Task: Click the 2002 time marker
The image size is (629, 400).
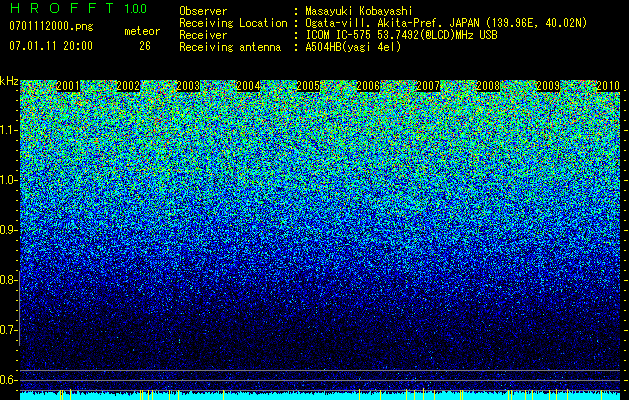Action: (128, 86)
